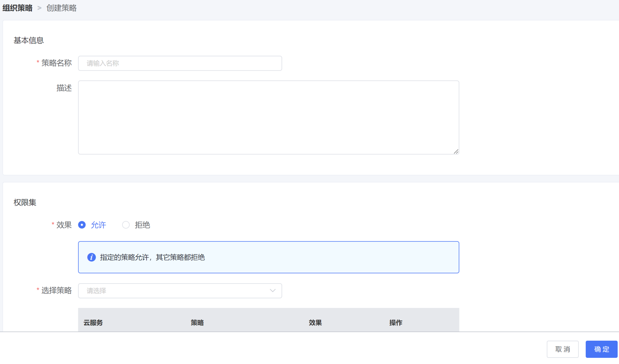Click the 效果 table column header
Screen dimensions: 619x364
coord(315,322)
